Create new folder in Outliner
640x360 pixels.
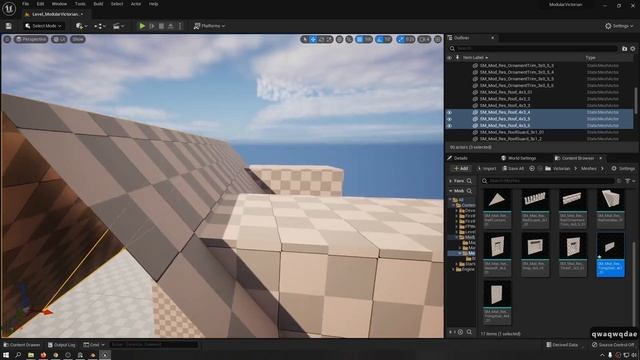(x=624, y=49)
